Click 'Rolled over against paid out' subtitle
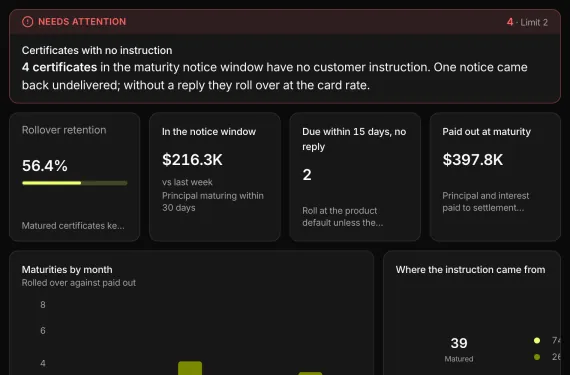Screen dimensions: 570x375 [79, 283]
